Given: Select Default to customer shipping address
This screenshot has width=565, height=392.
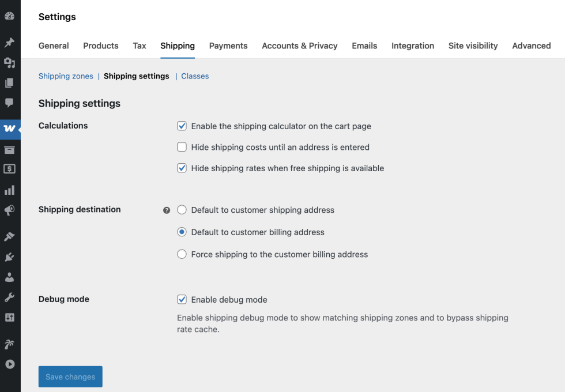Looking at the screenshot, I should pyautogui.click(x=182, y=210).
